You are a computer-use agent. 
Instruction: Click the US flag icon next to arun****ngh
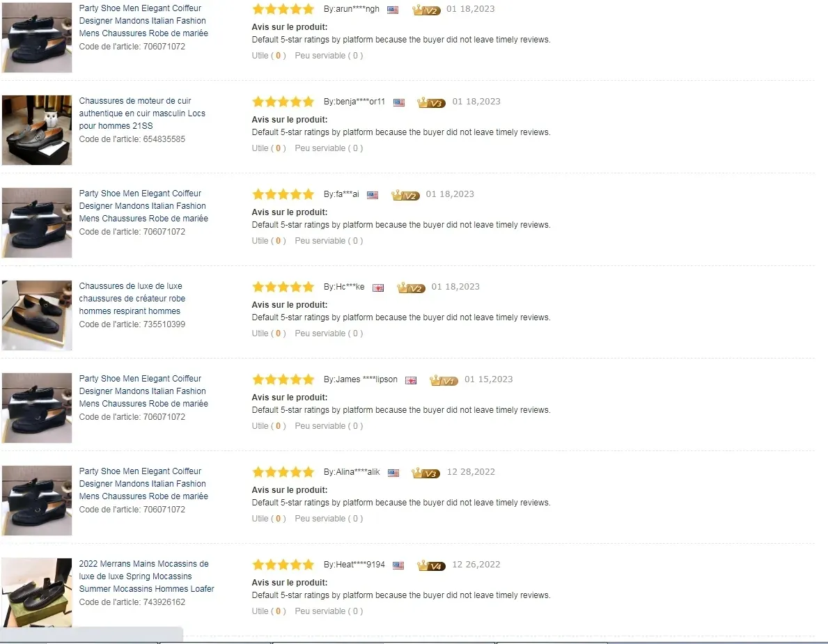click(x=393, y=10)
